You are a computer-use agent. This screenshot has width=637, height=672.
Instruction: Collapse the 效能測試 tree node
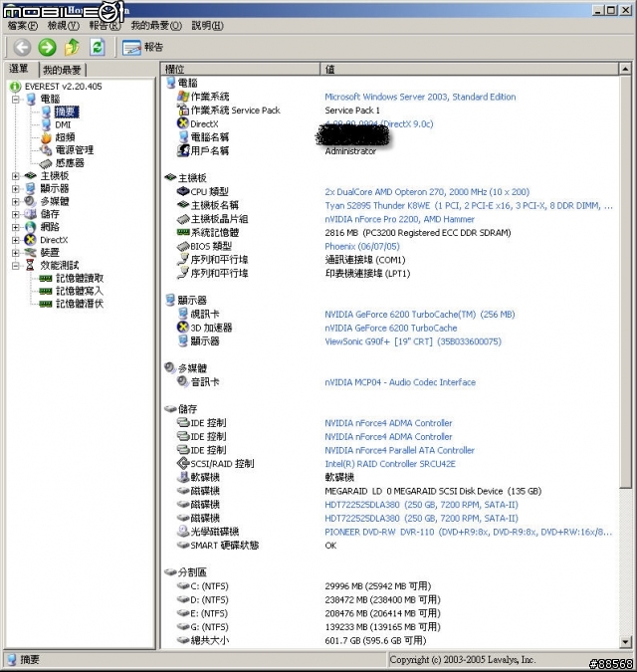coord(15,266)
